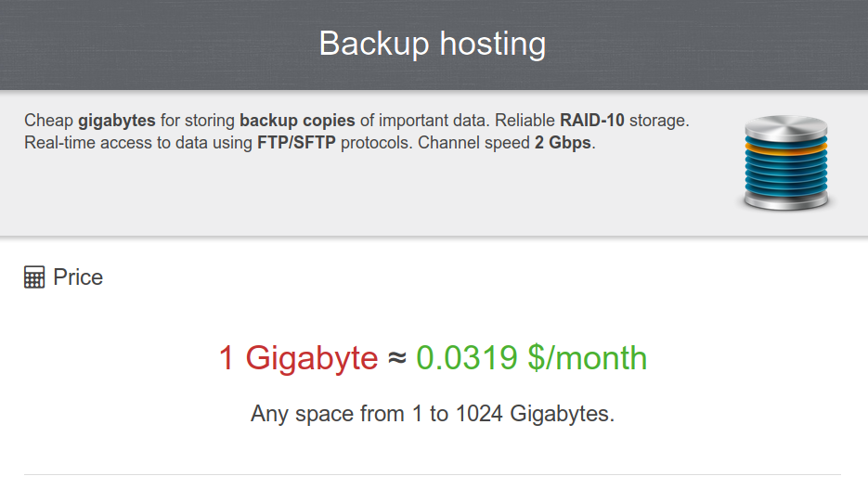868x489 pixels.
Task: Click the red "1 Gigabyte" text
Action: click(x=298, y=358)
